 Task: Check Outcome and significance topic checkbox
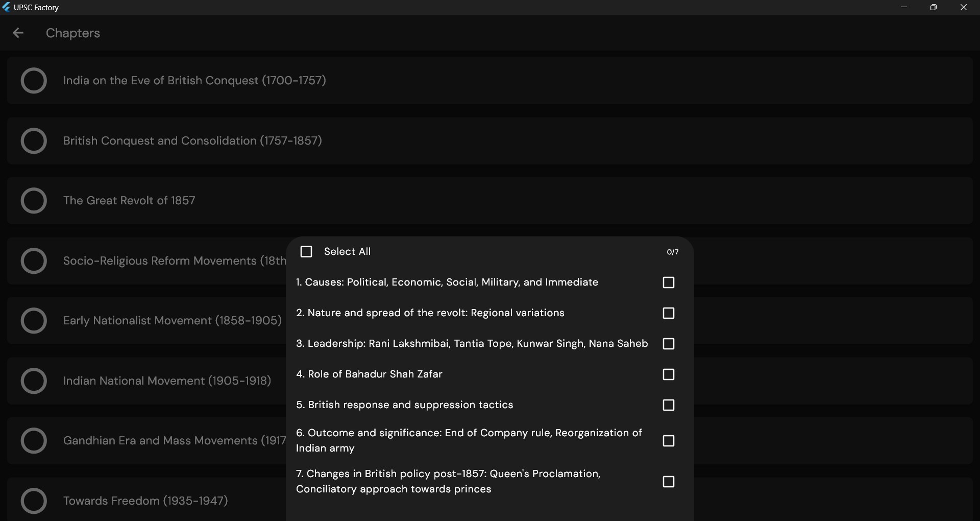click(x=668, y=441)
